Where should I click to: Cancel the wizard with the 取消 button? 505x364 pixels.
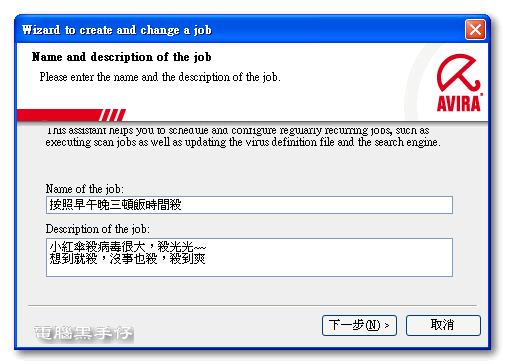(x=443, y=325)
